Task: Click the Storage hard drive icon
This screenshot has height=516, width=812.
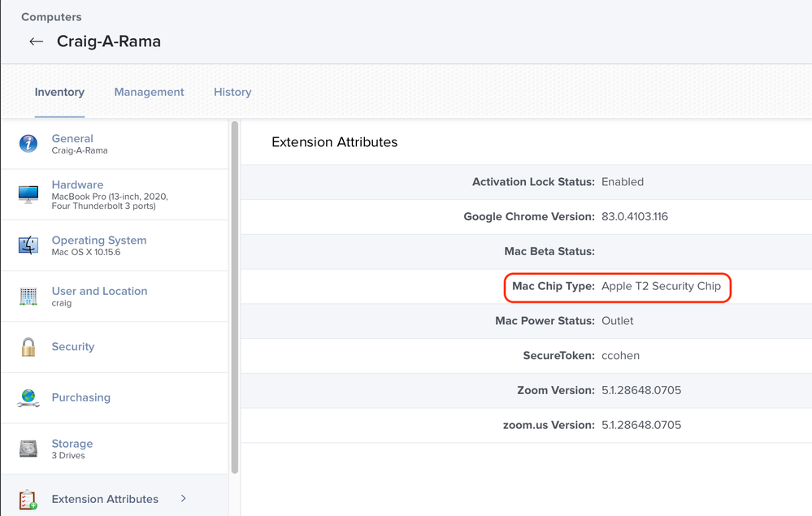Action: tap(28, 449)
